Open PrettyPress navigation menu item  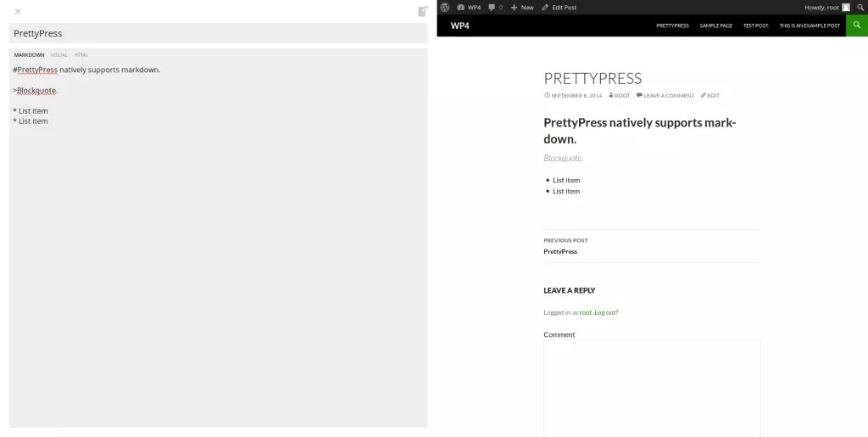click(x=672, y=25)
